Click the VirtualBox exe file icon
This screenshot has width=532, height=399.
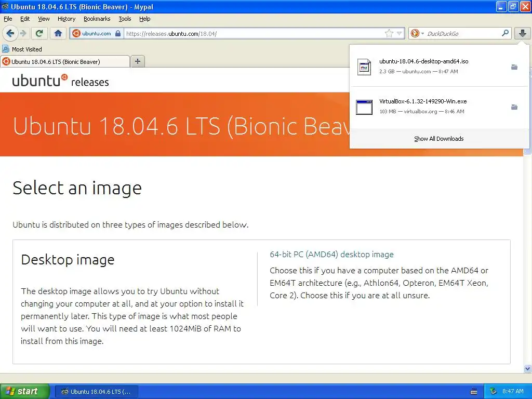pyautogui.click(x=364, y=107)
